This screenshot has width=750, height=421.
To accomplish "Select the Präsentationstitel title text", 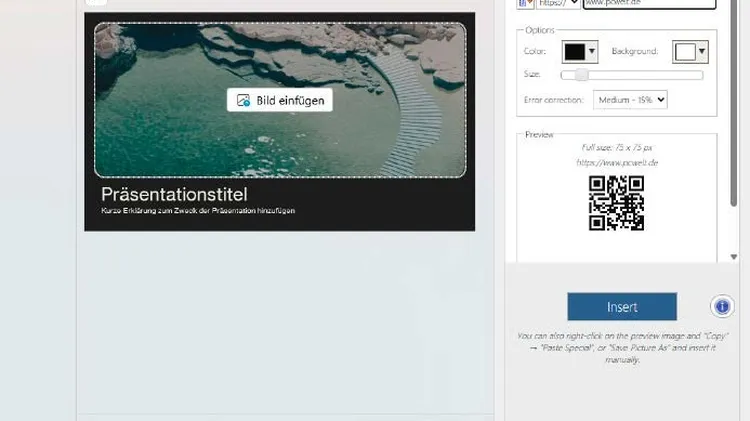I will 174,194.
